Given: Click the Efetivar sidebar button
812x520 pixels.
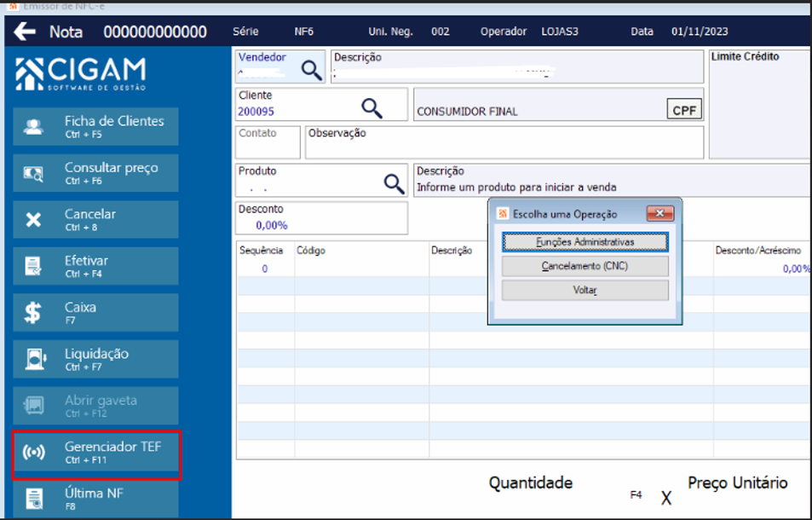Looking at the screenshot, I should click(x=95, y=266).
